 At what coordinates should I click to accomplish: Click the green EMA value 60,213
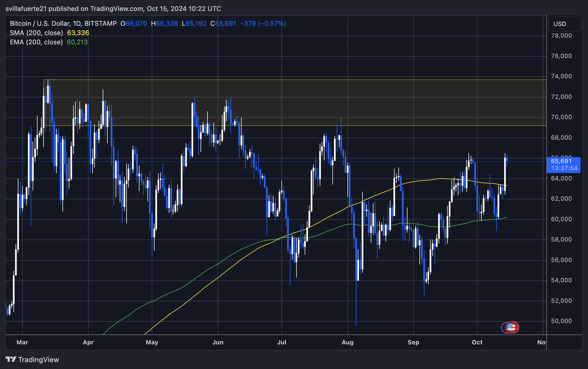coord(77,42)
